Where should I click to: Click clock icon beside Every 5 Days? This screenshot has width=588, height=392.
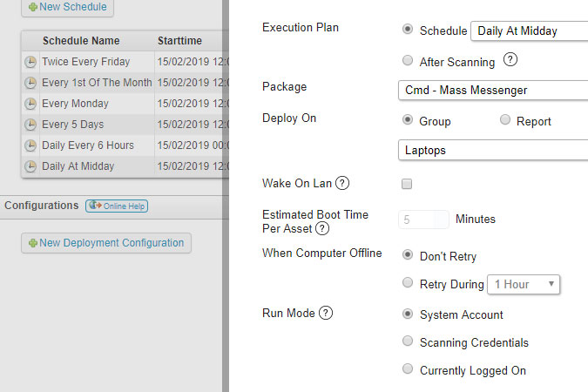(x=30, y=124)
